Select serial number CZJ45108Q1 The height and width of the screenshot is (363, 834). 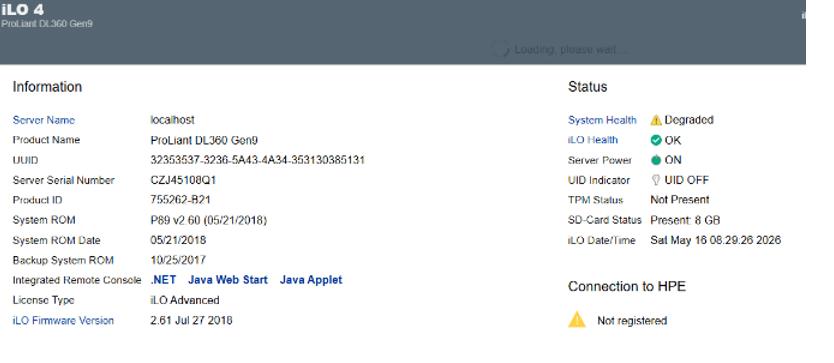183,180
